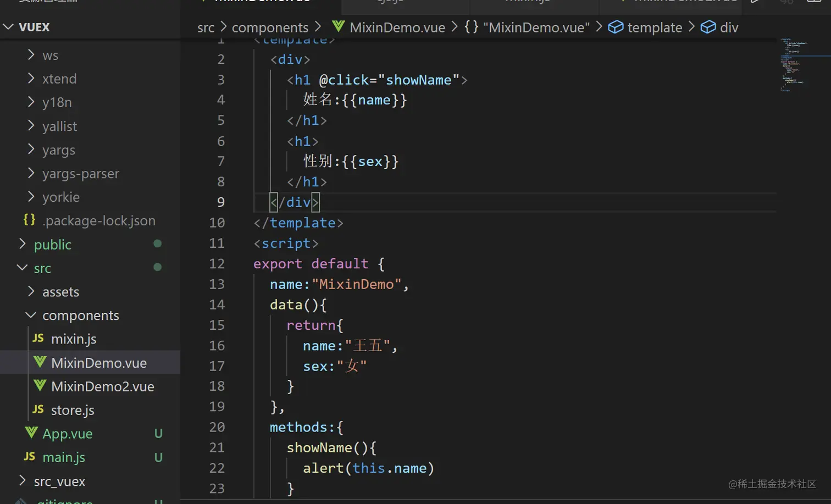
Task: Expand the assets folder
Action: pyautogui.click(x=31, y=291)
